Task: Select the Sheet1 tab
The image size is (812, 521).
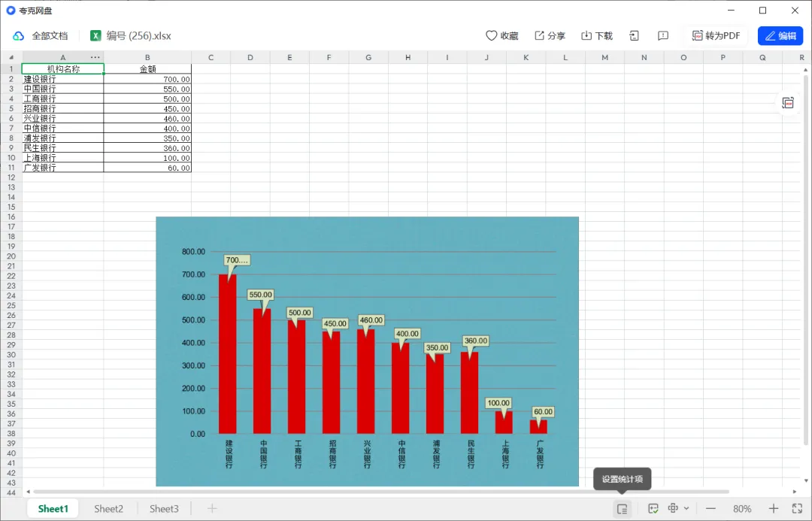Action: point(53,508)
